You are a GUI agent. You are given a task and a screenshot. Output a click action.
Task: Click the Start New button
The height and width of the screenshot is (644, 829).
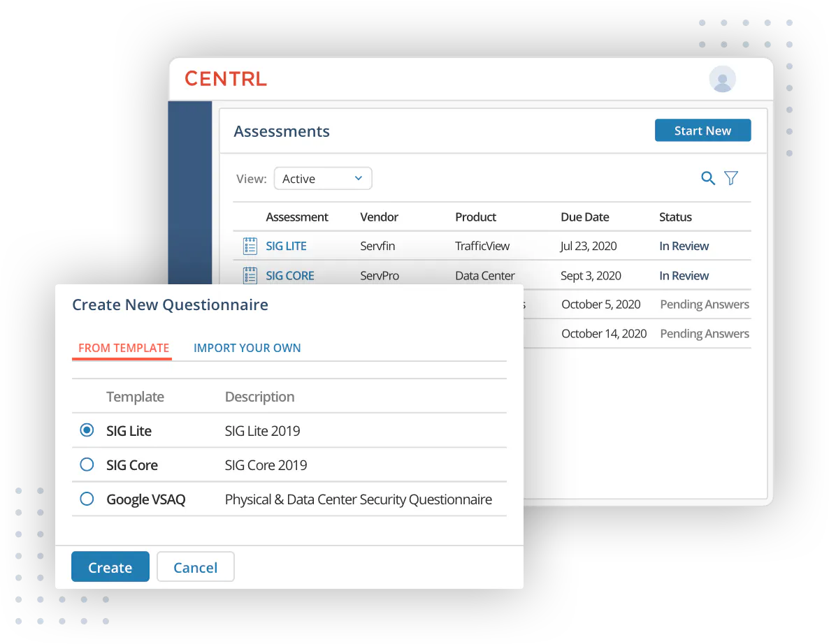[x=702, y=131]
